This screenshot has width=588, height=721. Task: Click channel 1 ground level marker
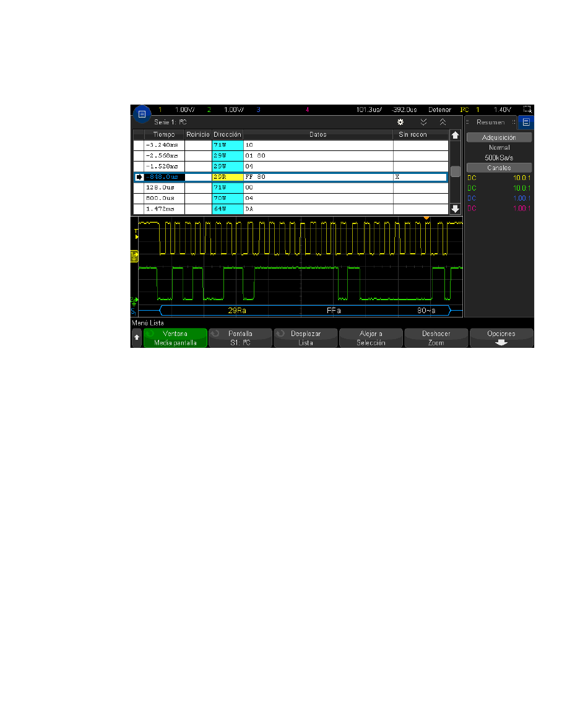pos(134,257)
